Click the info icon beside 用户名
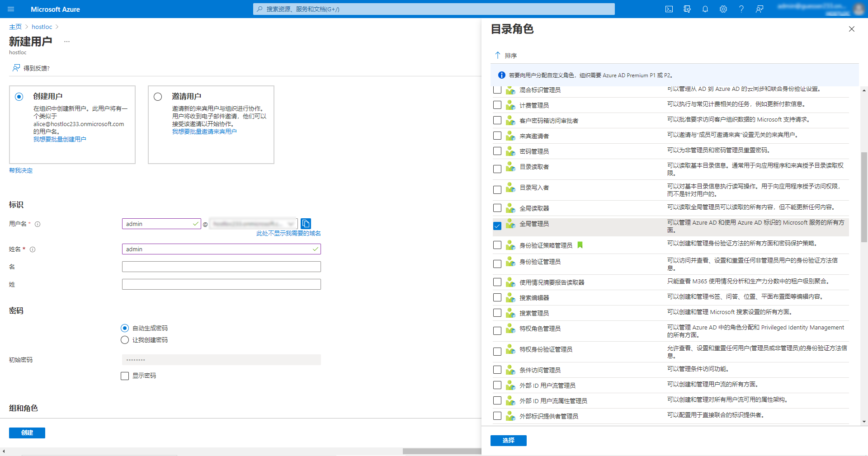This screenshot has width=868, height=456. pyautogui.click(x=38, y=224)
